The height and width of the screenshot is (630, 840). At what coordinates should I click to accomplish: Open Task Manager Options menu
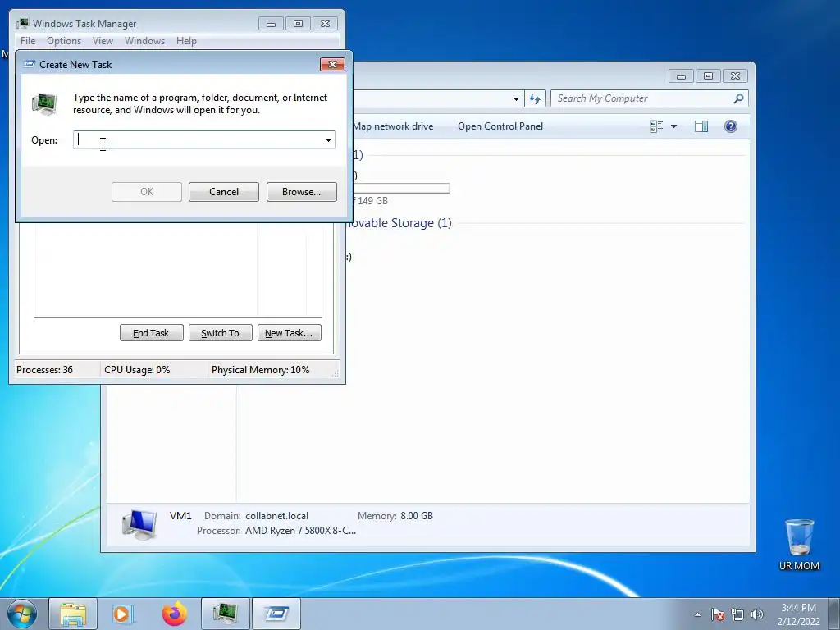point(64,41)
